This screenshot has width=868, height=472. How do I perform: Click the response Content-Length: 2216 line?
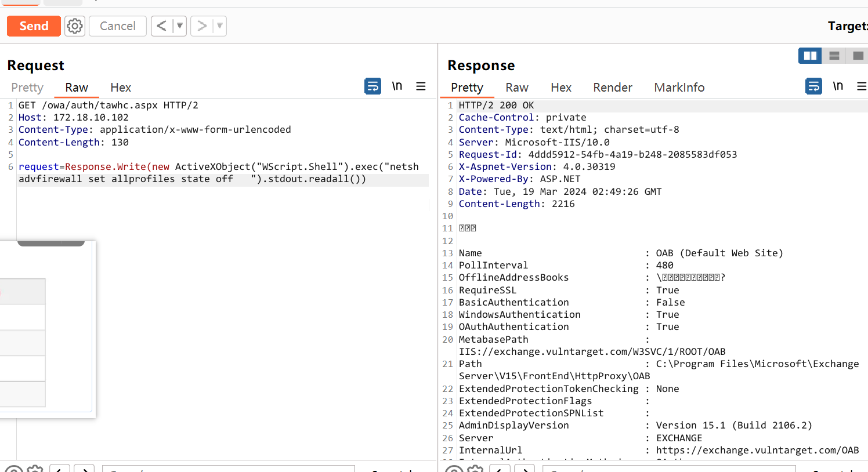(x=517, y=204)
